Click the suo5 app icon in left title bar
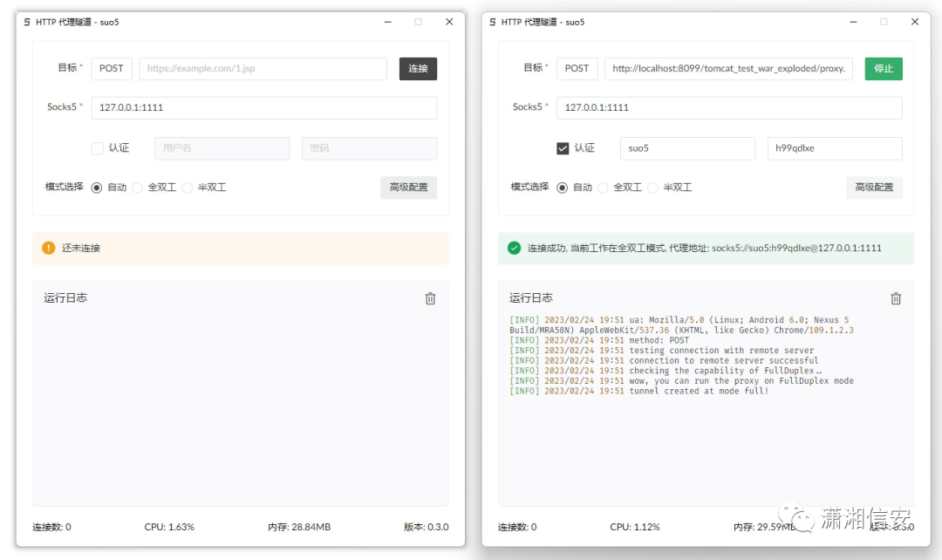The height and width of the screenshot is (560, 942). (x=27, y=22)
